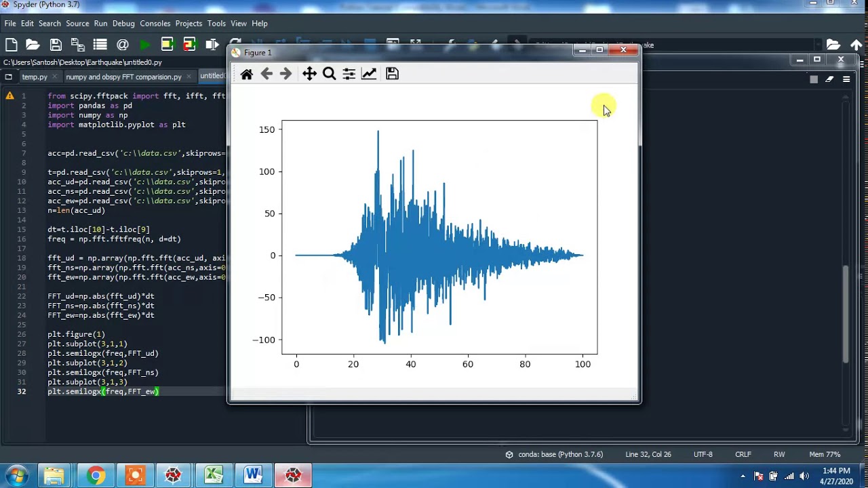The height and width of the screenshot is (488, 868).
Task: Open console options hamburger menu
Action: (x=846, y=79)
